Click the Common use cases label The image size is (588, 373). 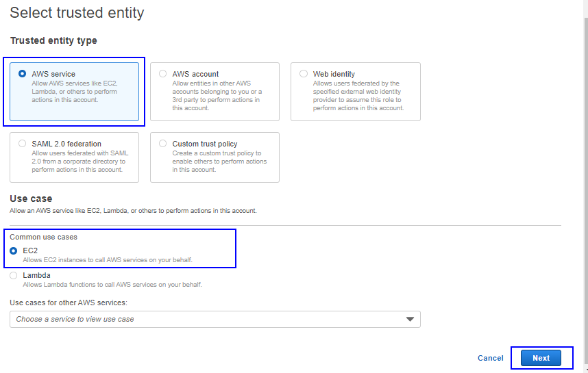[x=43, y=237]
